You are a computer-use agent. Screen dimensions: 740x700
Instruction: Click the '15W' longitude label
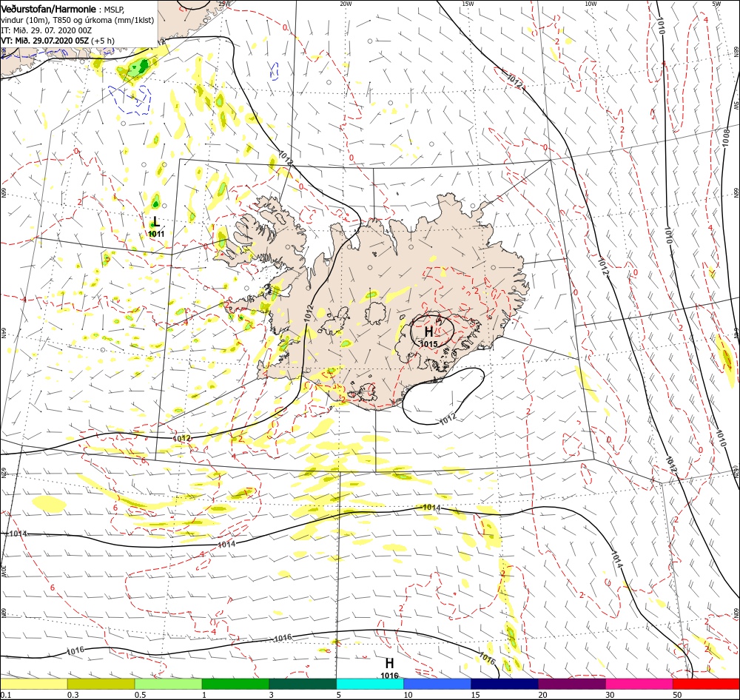point(468,4)
